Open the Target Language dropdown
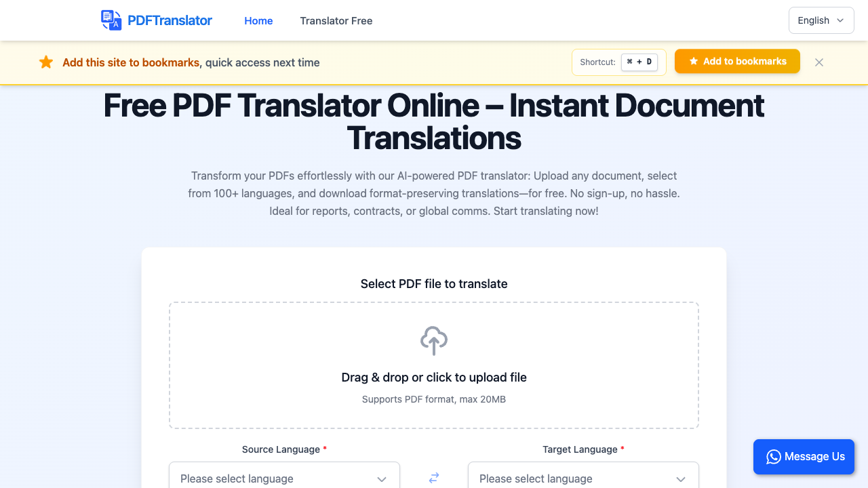The image size is (868, 488). click(583, 479)
